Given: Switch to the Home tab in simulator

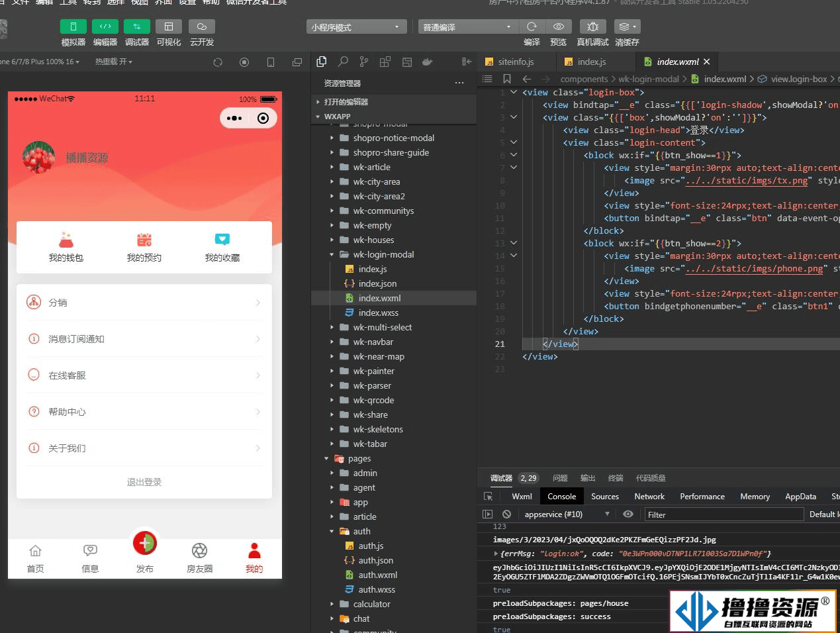Looking at the screenshot, I should [x=35, y=559].
